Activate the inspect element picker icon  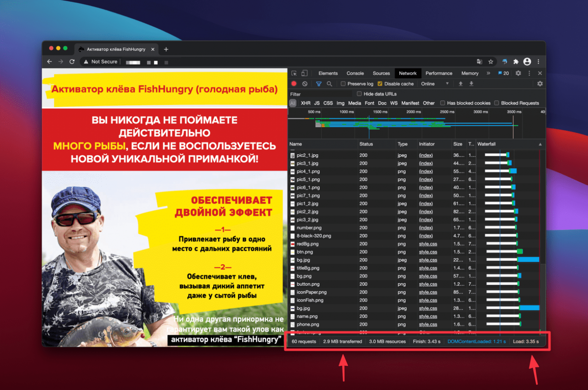click(294, 73)
